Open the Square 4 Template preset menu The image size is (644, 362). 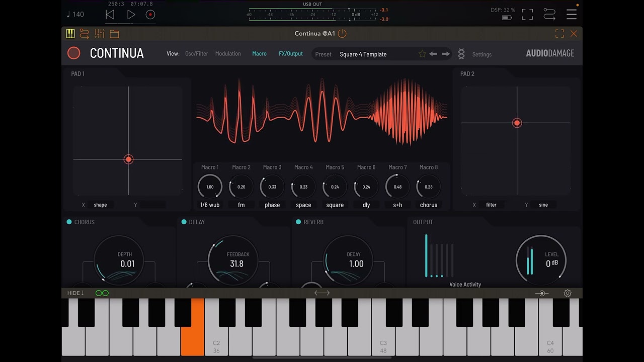[363, 54]
